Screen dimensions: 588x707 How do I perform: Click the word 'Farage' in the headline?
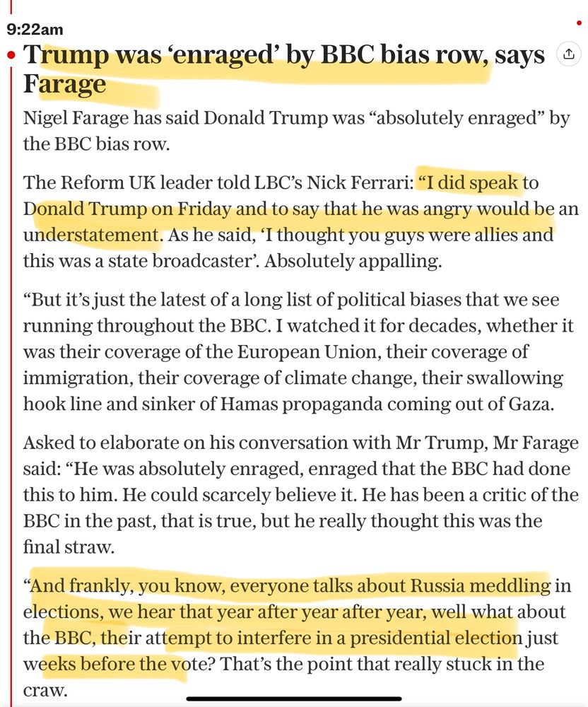pos(64,84)
